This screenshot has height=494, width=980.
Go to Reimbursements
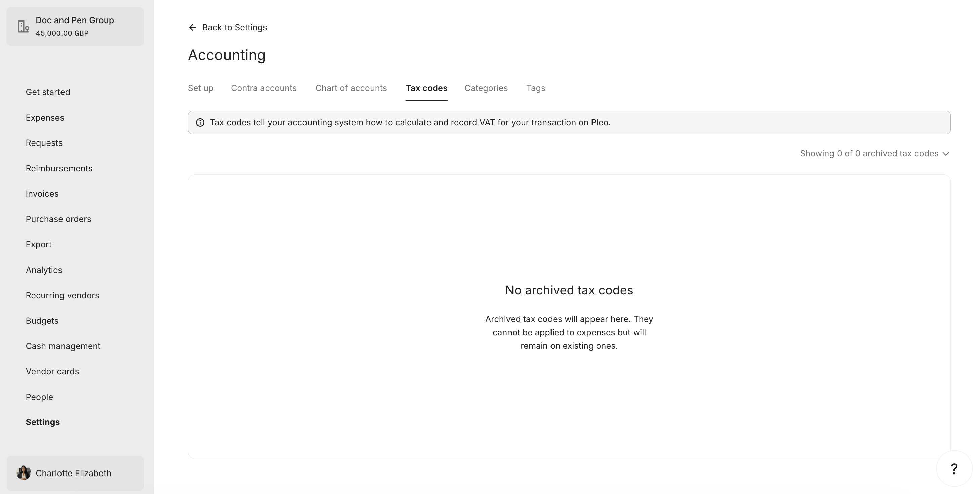pyautogui.click(x=59, y=168)
